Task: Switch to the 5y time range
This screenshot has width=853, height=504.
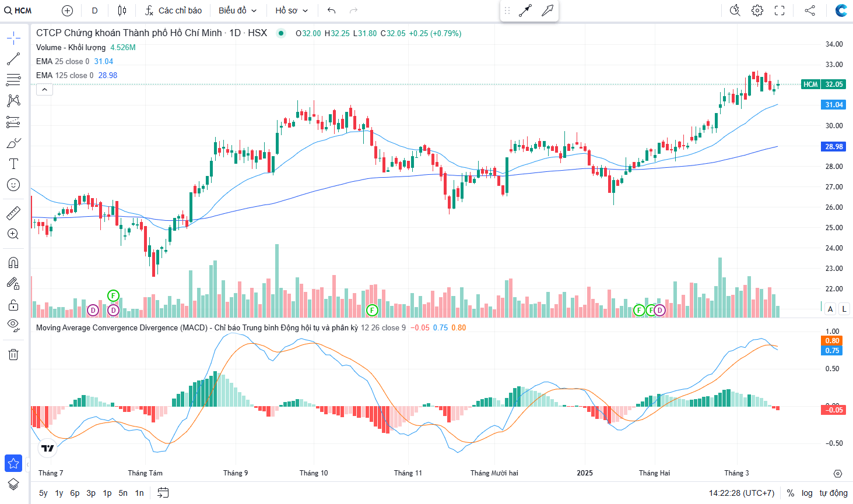Action: [43, 493]
